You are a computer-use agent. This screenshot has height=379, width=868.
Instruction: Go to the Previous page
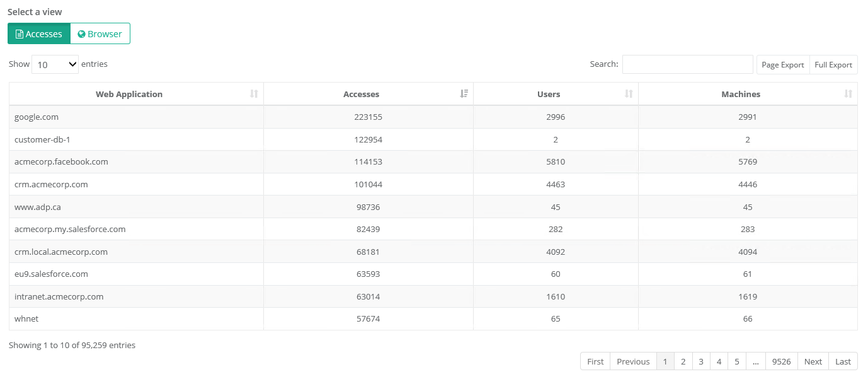click(x=633, y=361)
